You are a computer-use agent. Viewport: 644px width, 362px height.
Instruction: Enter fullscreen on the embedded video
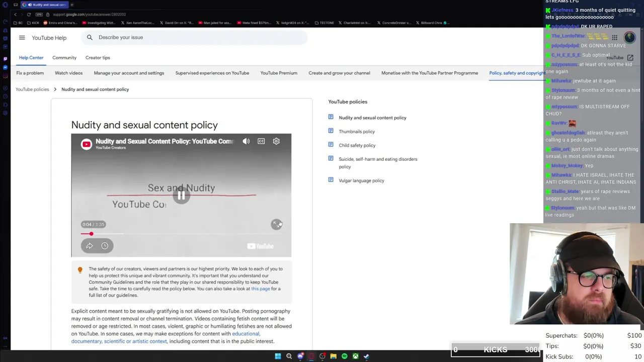pos(277,224)
